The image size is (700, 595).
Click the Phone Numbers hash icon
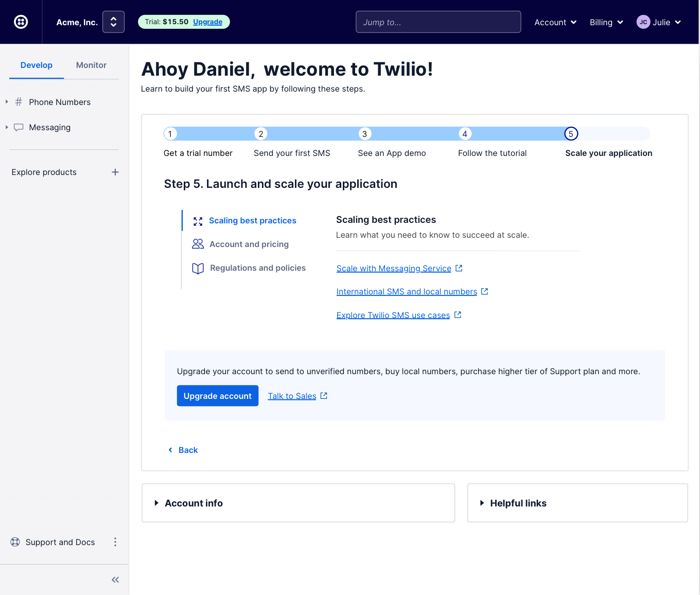pos(19,102)
